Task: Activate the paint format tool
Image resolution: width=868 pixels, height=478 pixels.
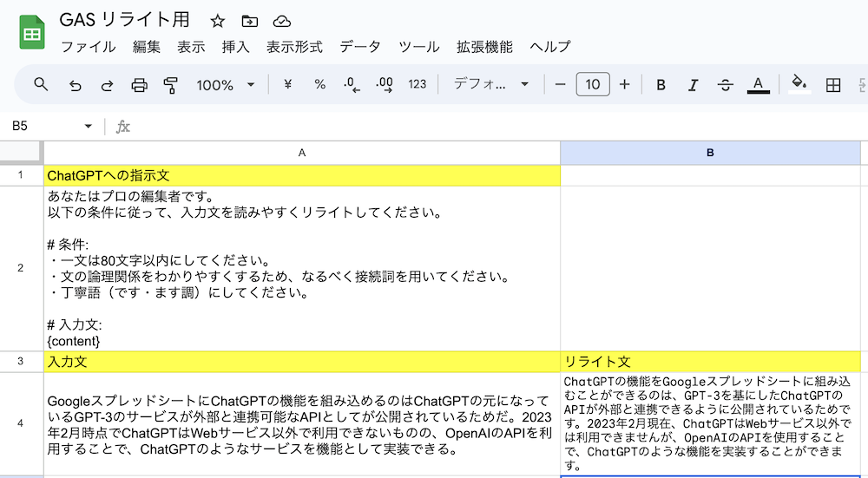Action: point(171,85)
